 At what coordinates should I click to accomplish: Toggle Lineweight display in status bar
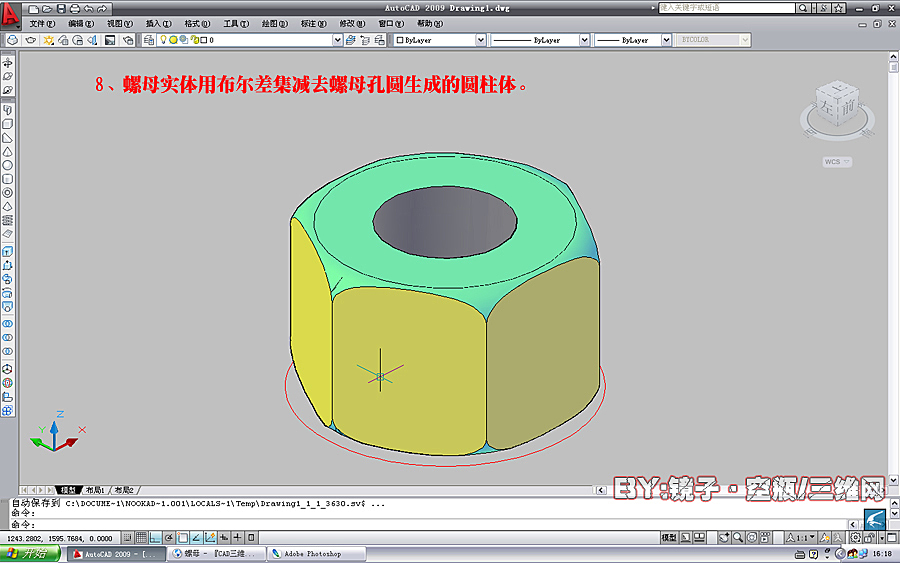(x=237, y=538)
